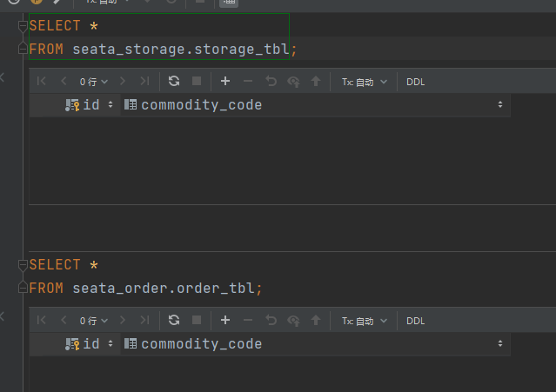Collapse the SELECT seata_storage statement fold marker
556x392 pixels.
click(x=23, y=26)
